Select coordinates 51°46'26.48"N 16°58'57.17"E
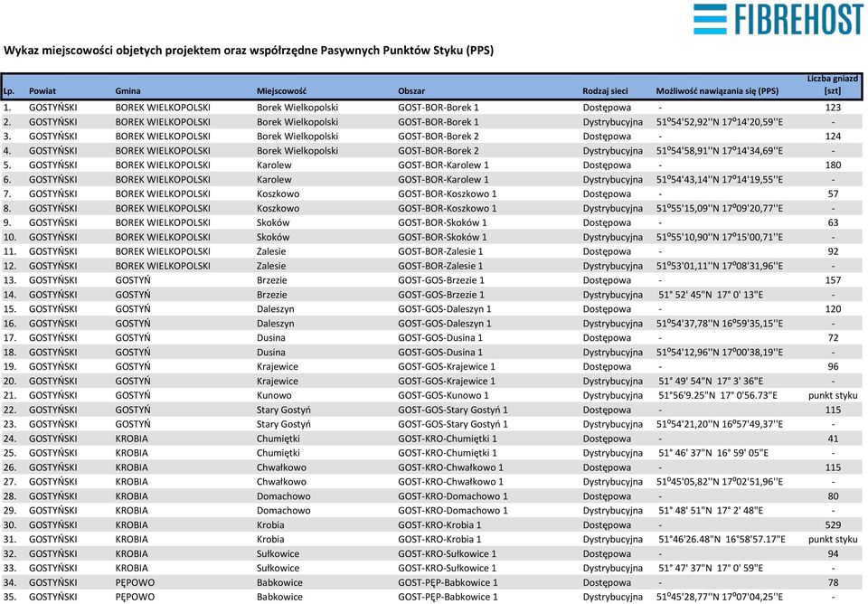Screen dimensions: 868x604 (x=722, y=539)
